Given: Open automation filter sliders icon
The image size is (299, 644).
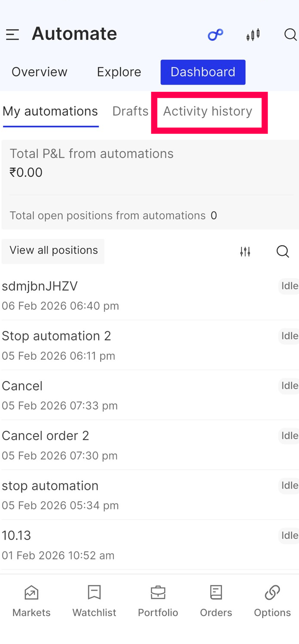Looking at the screenshot, I should click(245, 252).
